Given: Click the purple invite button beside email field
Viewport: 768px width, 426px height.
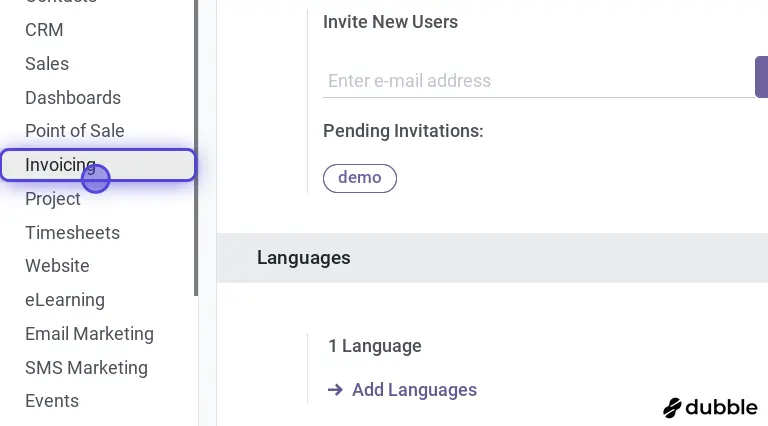Looking at the screenshot, I should point(761,77).
